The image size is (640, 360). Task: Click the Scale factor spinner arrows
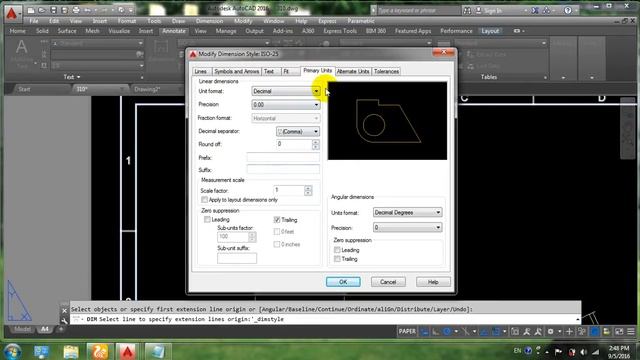(x=308, y=191)
